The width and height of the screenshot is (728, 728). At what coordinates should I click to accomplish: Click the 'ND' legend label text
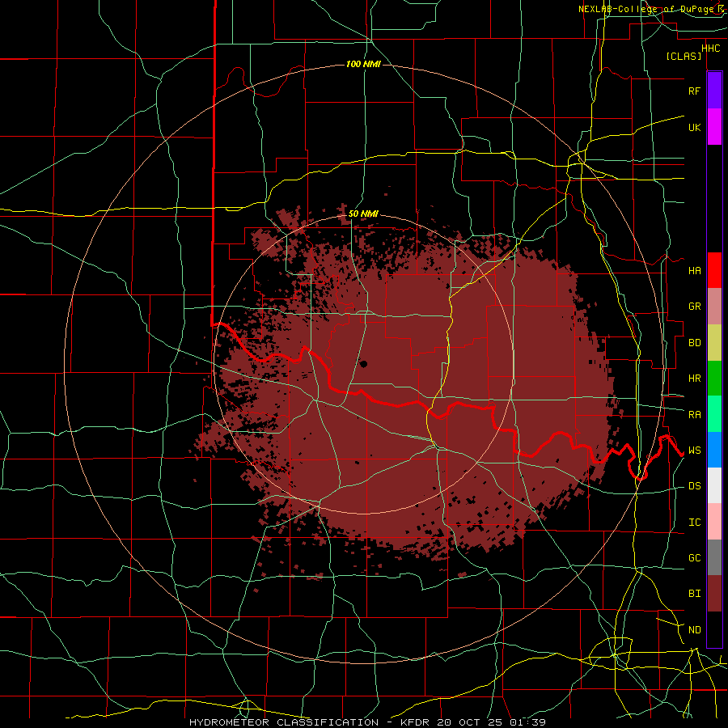694,630
